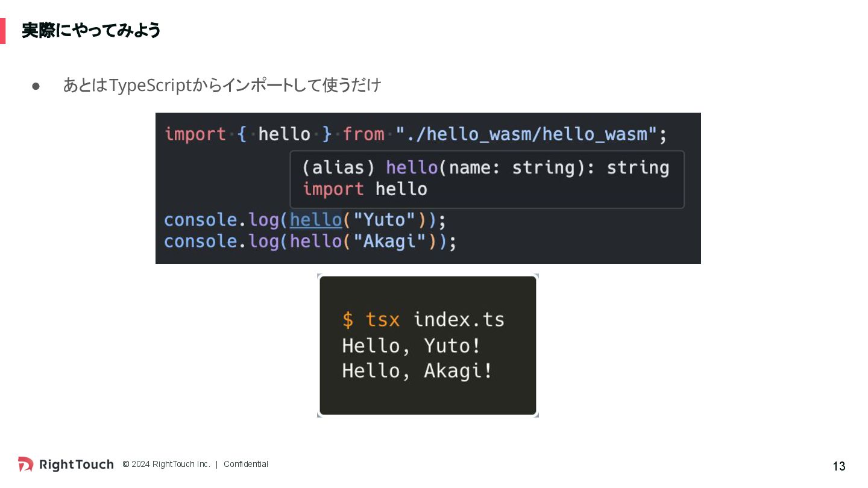Click the RightTouch brand name text

(x=76, y=465)
